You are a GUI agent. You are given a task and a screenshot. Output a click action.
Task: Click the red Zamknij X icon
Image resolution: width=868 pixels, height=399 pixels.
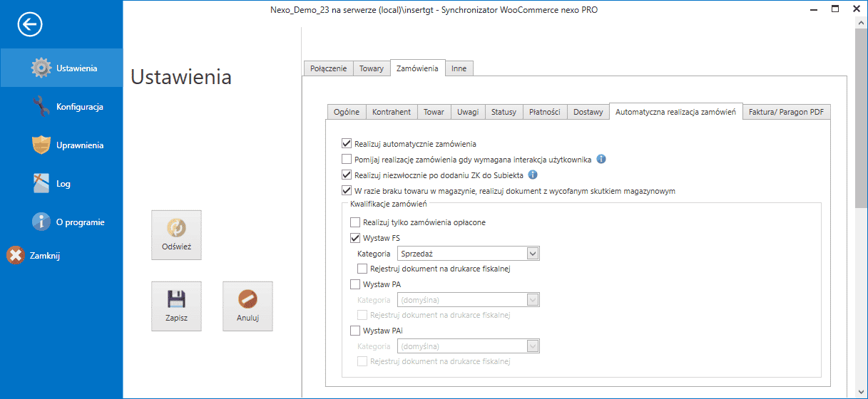pos(16,255)
